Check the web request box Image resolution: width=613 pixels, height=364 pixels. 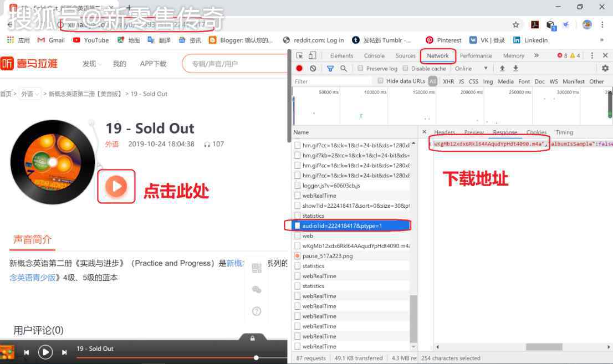(298, 236)
